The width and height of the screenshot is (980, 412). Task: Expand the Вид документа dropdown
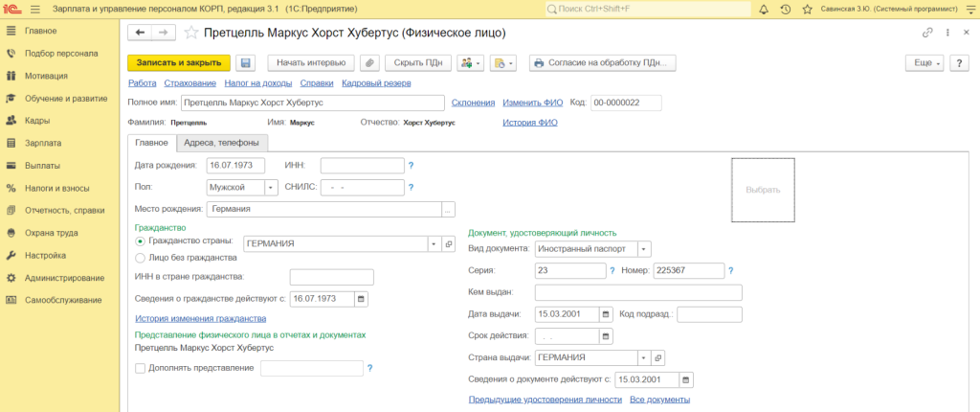click(x=644, y=248)
